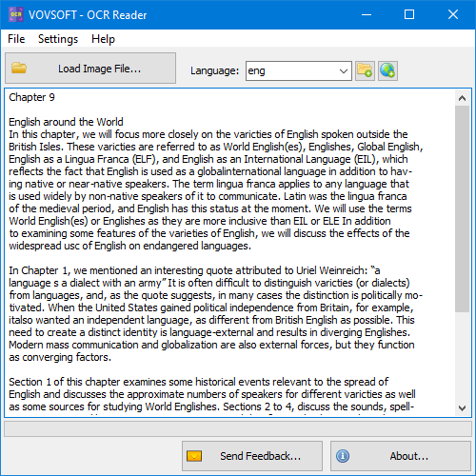Click the empty status bar panel
This screenshot has width=476, height=476.
(238, 429)
